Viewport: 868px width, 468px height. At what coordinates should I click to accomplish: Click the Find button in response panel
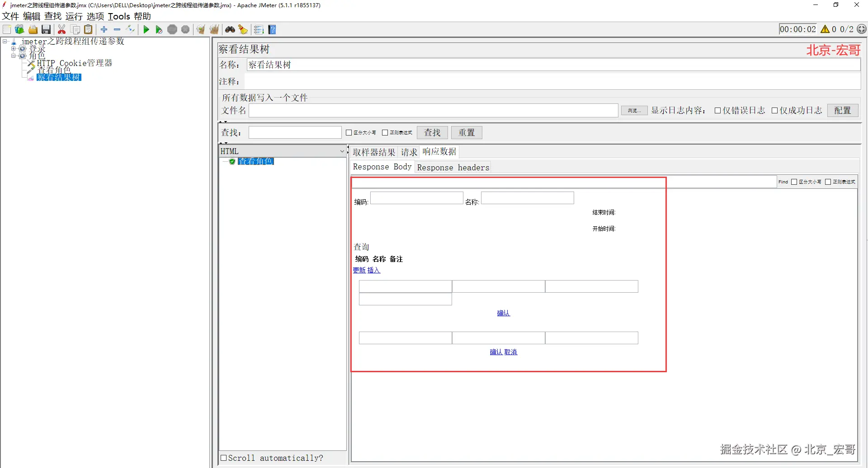[783, 182]
